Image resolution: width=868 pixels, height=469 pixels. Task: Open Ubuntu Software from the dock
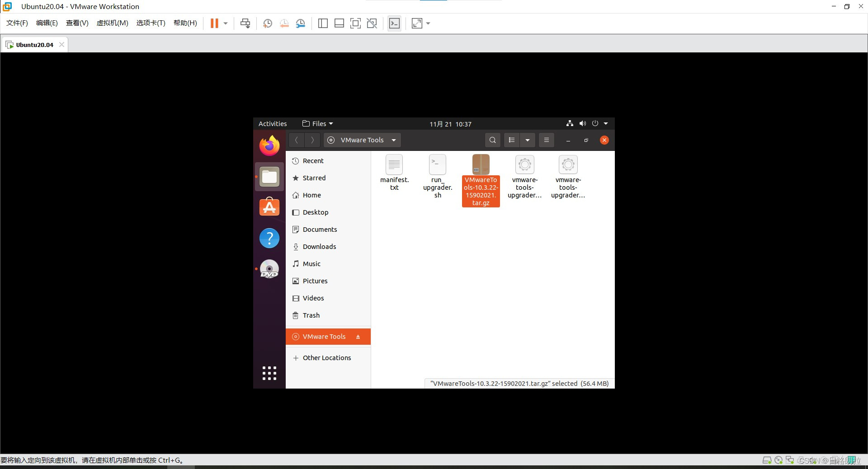tap(269, 207)
